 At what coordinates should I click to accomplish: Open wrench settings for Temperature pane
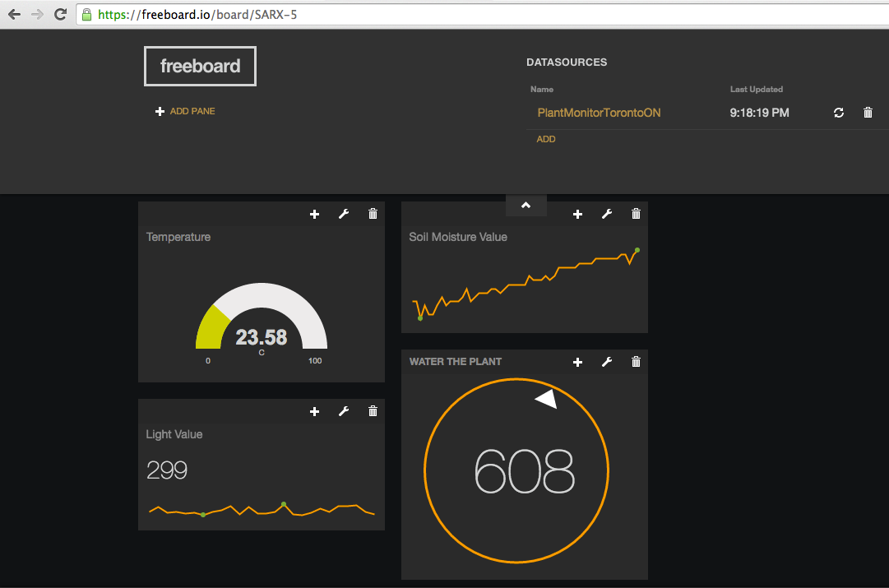344,215
